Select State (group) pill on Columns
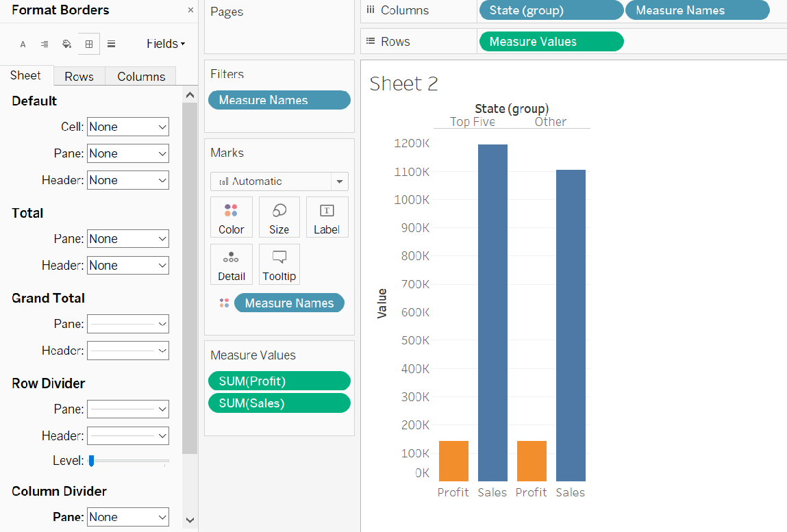The width and height of the screenshot is (787, 532). [x=551, y=10]
